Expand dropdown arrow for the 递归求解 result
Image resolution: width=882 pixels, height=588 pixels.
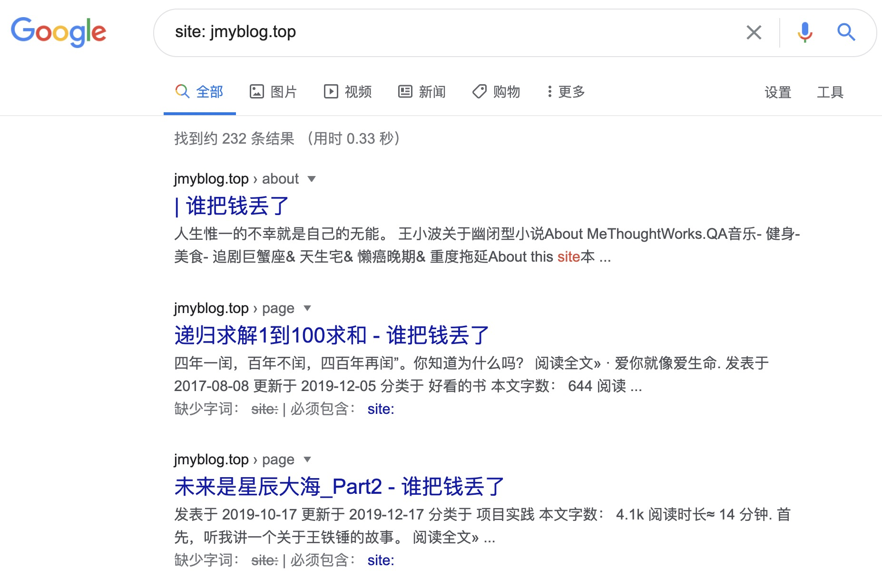pos(307,308)
